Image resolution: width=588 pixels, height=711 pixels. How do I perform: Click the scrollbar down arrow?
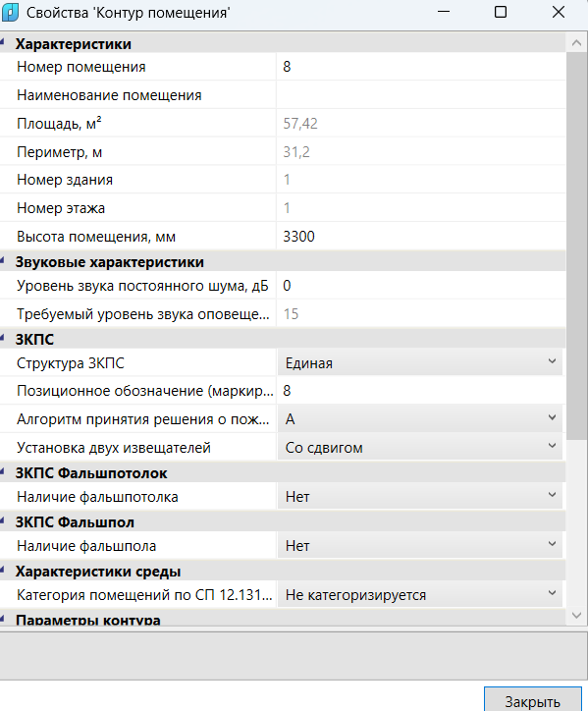pyautogui.click(x=576, y=616)
